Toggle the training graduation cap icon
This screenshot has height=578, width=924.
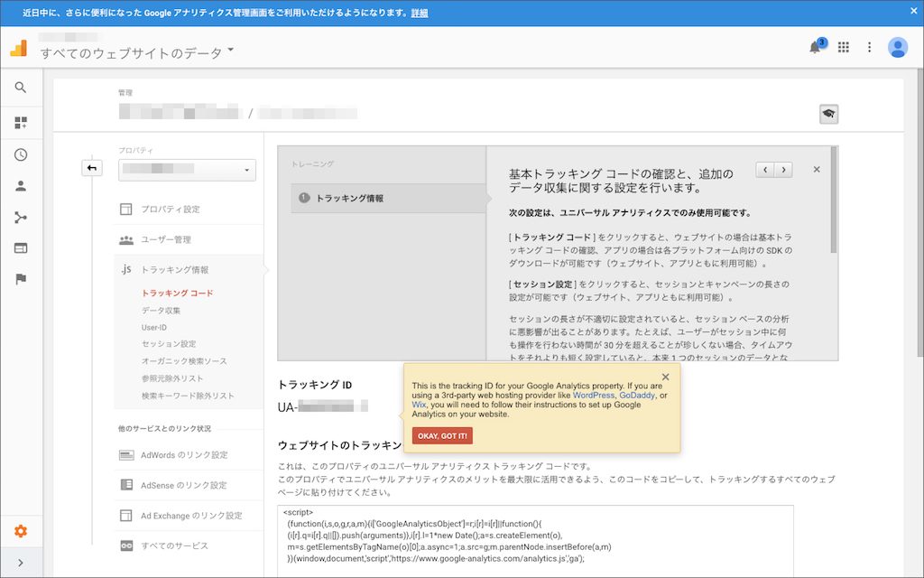point(828,114)
